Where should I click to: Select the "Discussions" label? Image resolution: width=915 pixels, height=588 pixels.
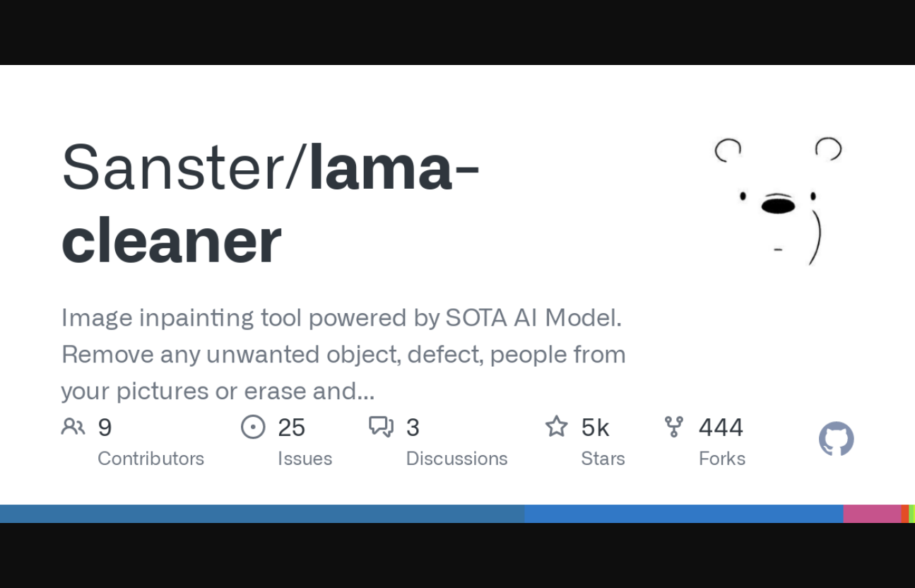pyautogui.click(x=456, y=459)
